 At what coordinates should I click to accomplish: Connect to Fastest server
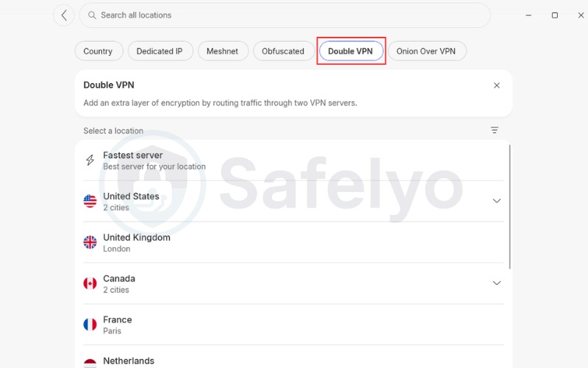click(x=293, y=160)
